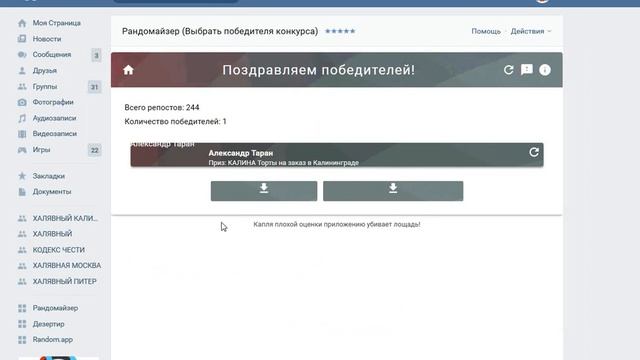The height and width of the screenshot is (360, 640).
Task: Click the unread messages counter badge 3
Action: [96, 55]
